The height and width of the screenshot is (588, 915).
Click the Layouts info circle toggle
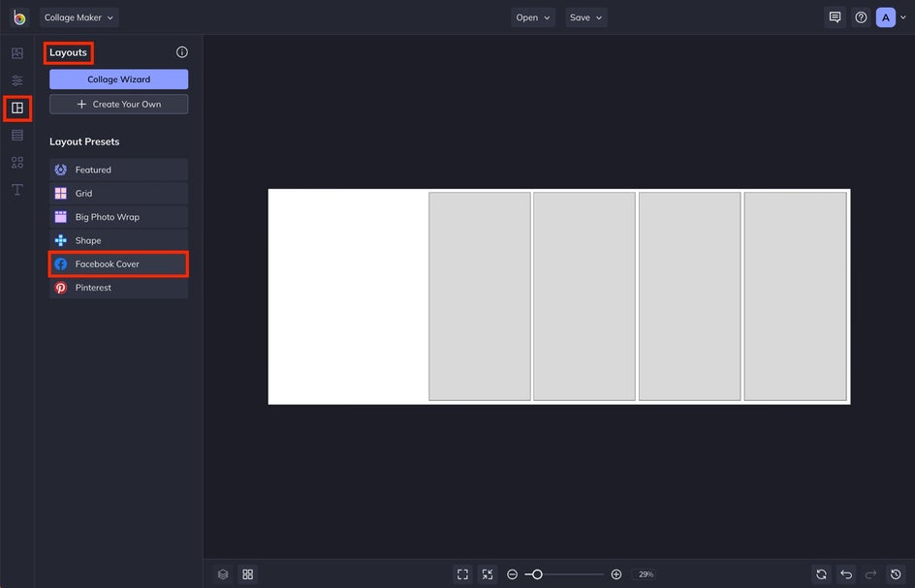coord(181,52)
